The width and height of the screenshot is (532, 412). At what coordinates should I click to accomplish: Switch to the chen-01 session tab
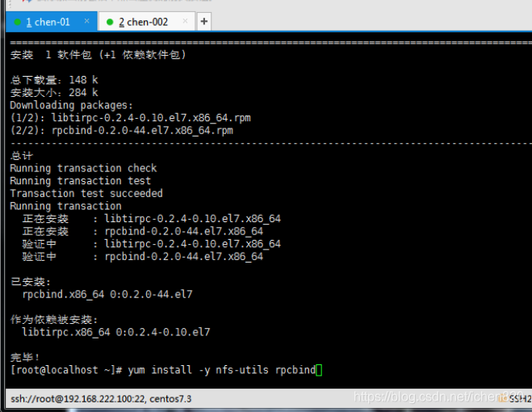(51, 22)
